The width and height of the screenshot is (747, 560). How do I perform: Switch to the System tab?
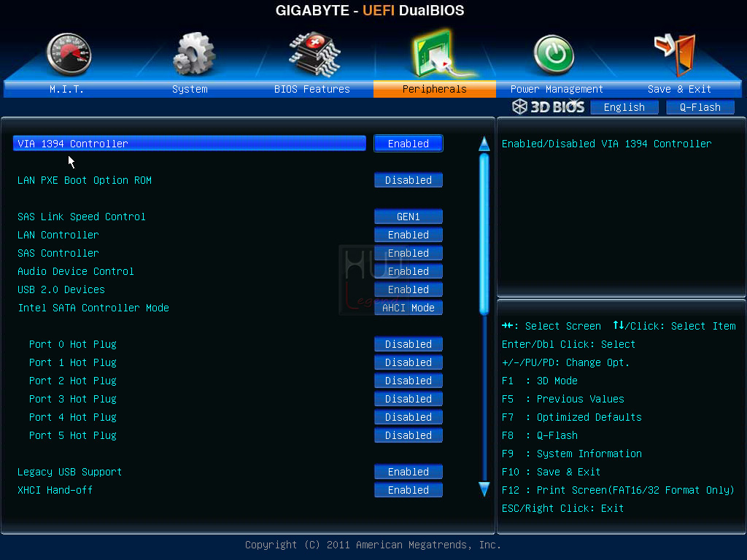[x=190, y=89]
